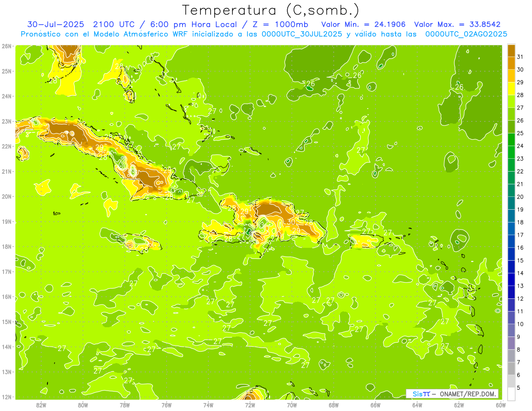
Task: Click the '5' color bar value label
Action: pos(519,388)
